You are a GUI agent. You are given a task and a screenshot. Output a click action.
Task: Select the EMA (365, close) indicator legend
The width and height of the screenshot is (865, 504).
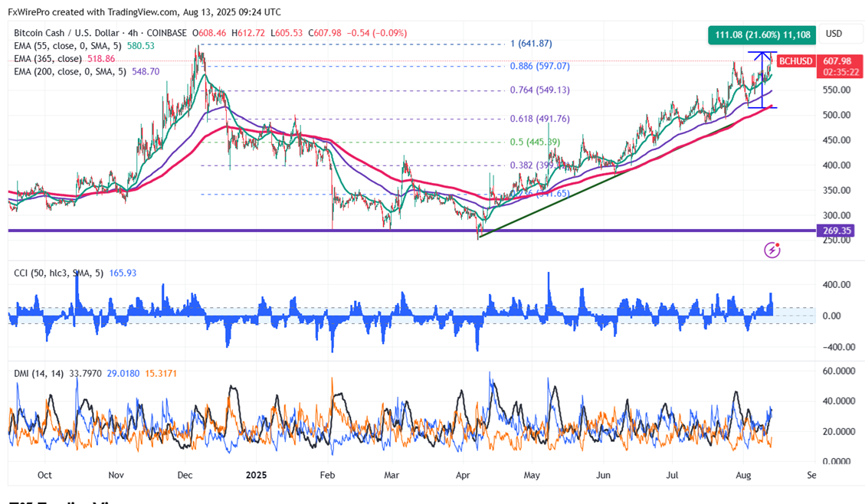(48, 58)
